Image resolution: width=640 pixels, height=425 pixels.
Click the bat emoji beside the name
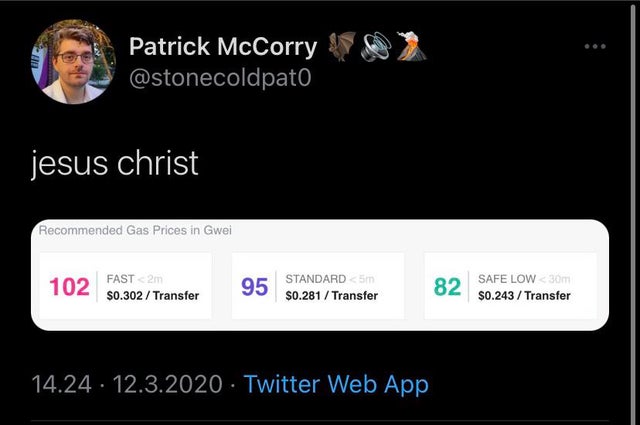pyautogui.click(x=342, y=47)
